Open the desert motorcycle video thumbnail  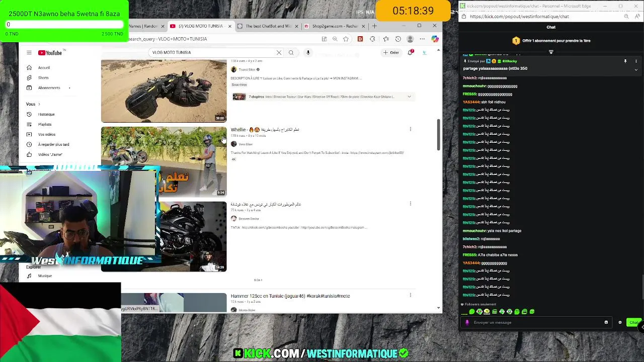click(x=164, y=91)
